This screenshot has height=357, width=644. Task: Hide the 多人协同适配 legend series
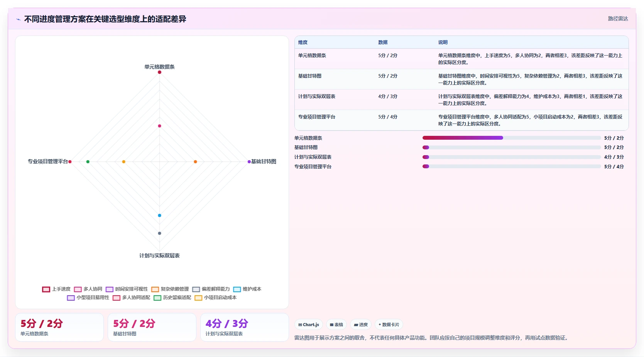pyautogui.click(x=131, y=298)
